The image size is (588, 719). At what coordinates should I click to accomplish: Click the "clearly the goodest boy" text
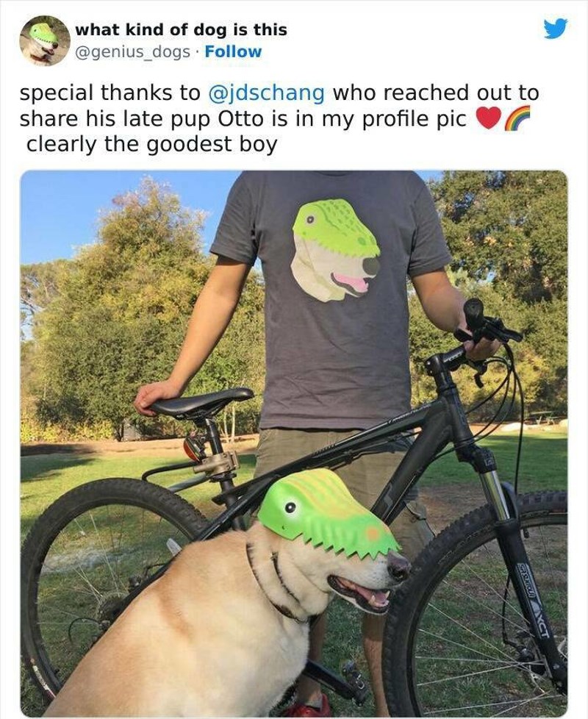[151, 144]
